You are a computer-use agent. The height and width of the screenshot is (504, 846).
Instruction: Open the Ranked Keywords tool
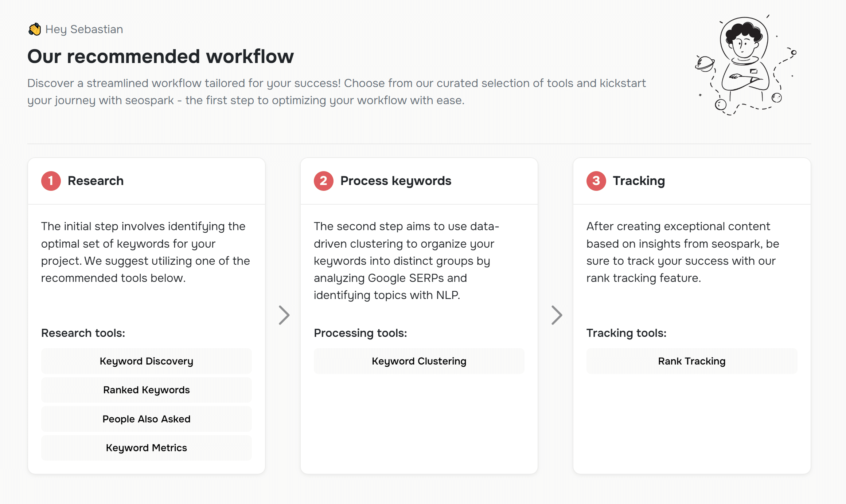click(147, 390)
